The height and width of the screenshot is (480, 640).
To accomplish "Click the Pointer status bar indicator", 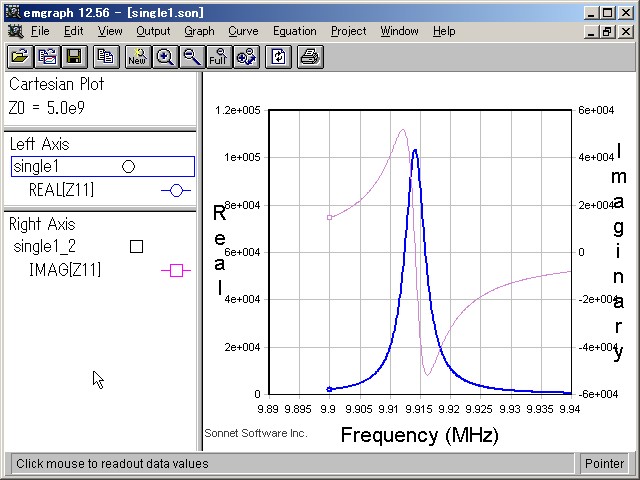I will point(604,464).
